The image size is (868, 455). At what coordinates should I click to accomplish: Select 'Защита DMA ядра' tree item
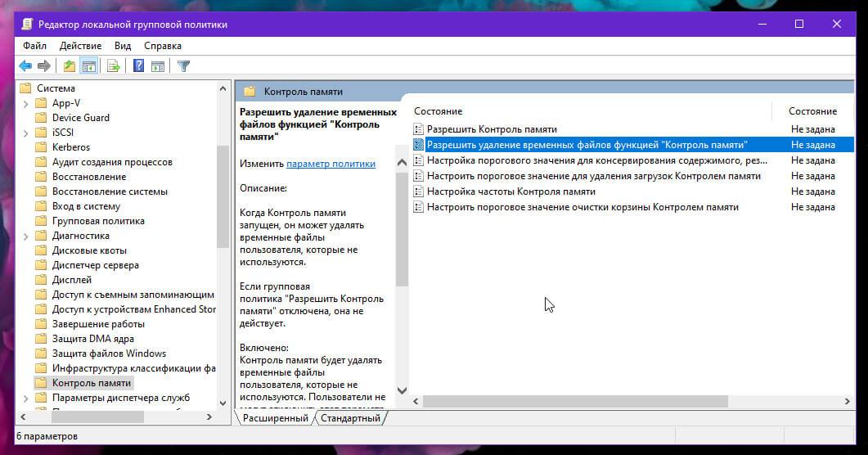click(x=92, y=339)
